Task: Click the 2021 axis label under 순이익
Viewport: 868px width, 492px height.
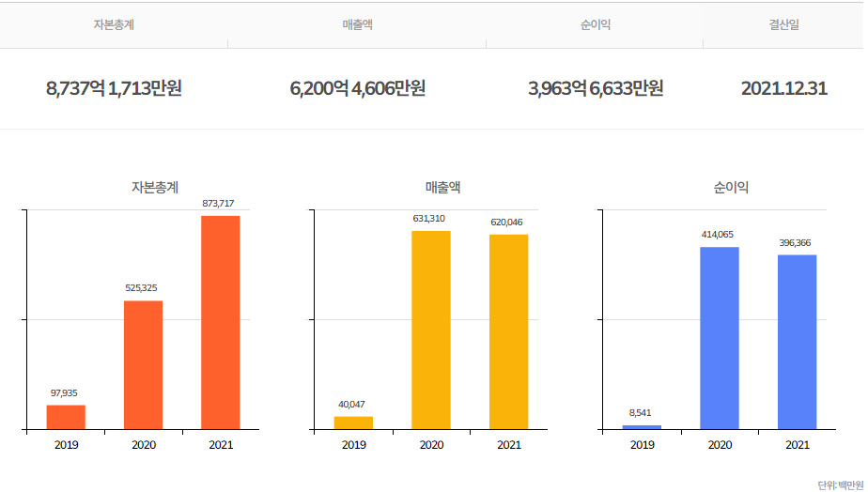Action: pyautogui.click(x=798, y=445)
